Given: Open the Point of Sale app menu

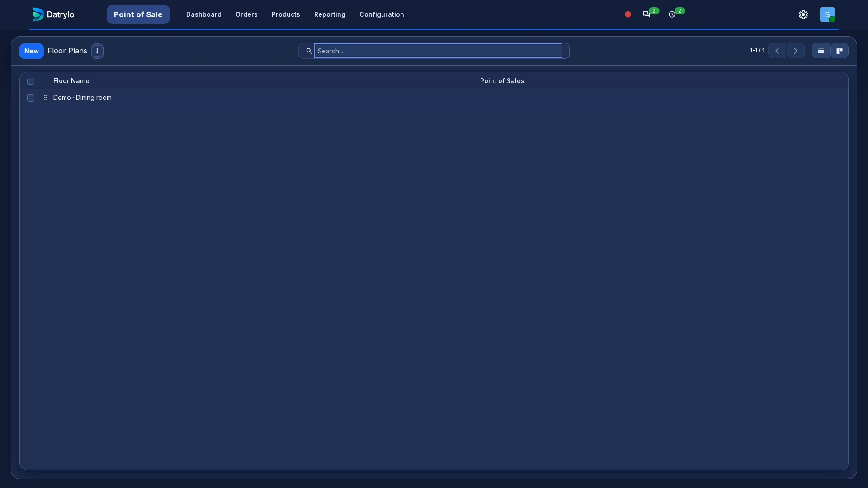Looking at the screenshot, I should click(x=138, y=14).
